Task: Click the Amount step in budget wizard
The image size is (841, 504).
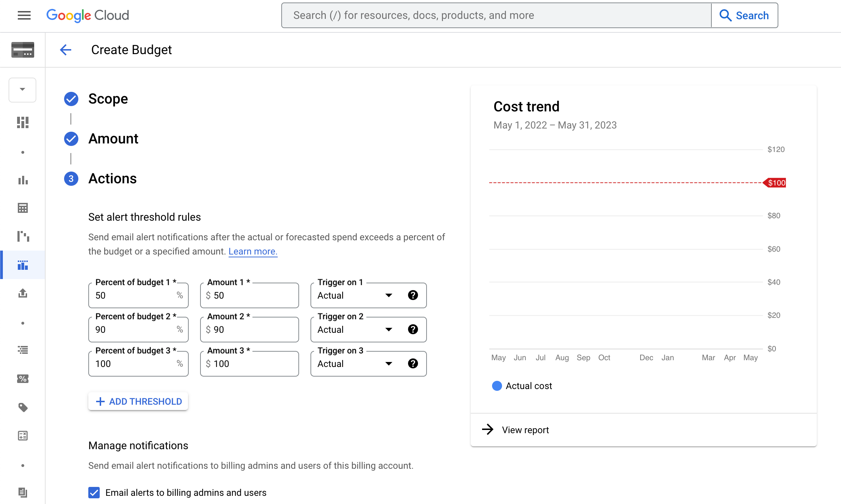Action: [x=114, y=138]
